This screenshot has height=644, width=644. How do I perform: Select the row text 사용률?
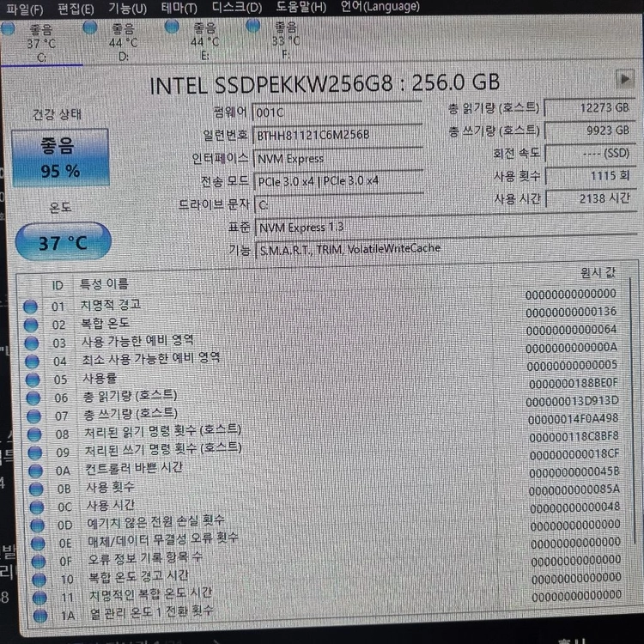100,378
